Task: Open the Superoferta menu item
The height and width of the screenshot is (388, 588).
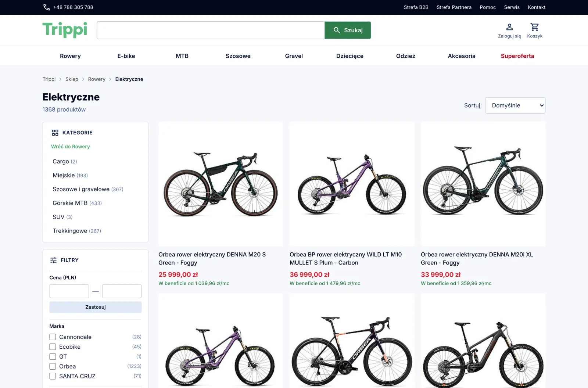Action: 517,56
